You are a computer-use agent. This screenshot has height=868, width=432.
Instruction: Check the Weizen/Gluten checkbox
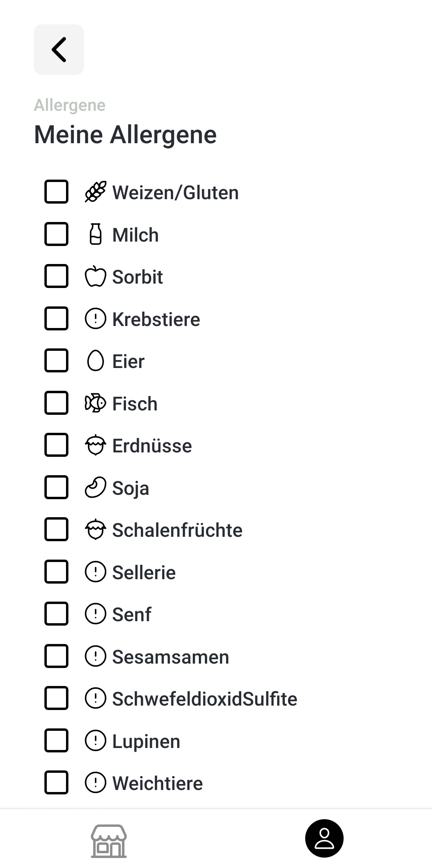click(x=56, y=192)
